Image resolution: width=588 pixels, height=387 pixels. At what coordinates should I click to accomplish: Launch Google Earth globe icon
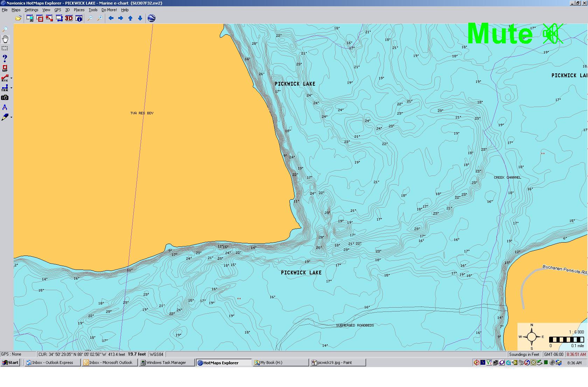point(152,18)
